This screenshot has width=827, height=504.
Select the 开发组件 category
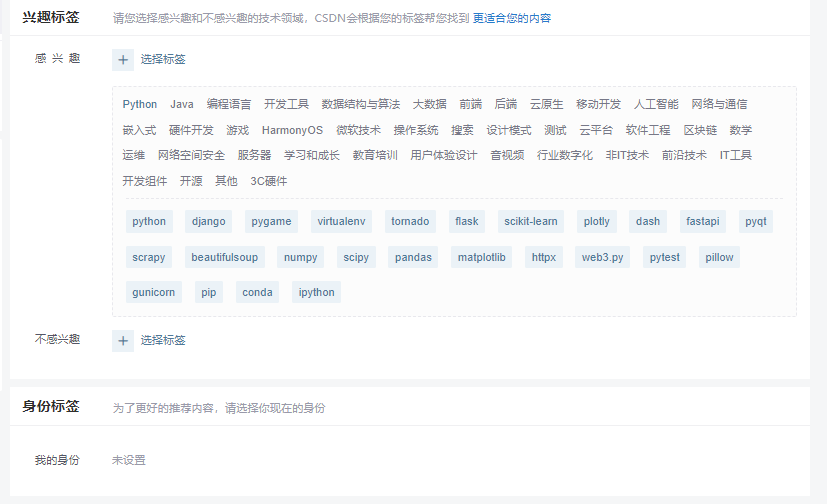click(x=145, y=181)
